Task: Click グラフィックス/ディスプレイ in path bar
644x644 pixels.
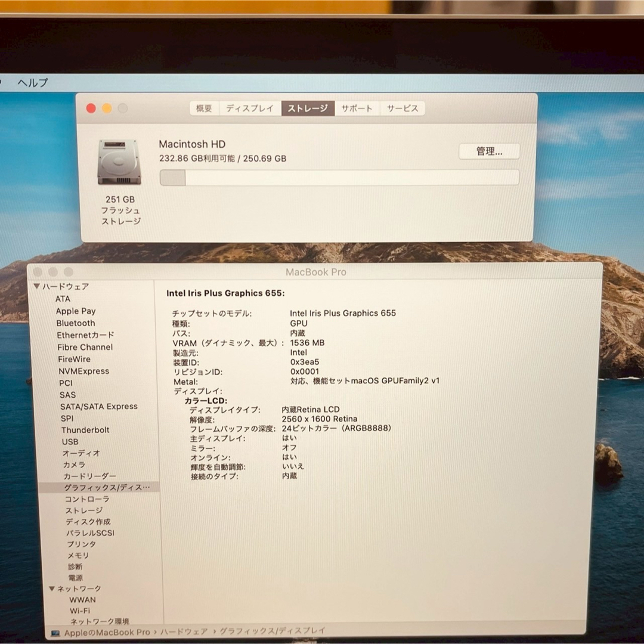Action: (273, 630)
